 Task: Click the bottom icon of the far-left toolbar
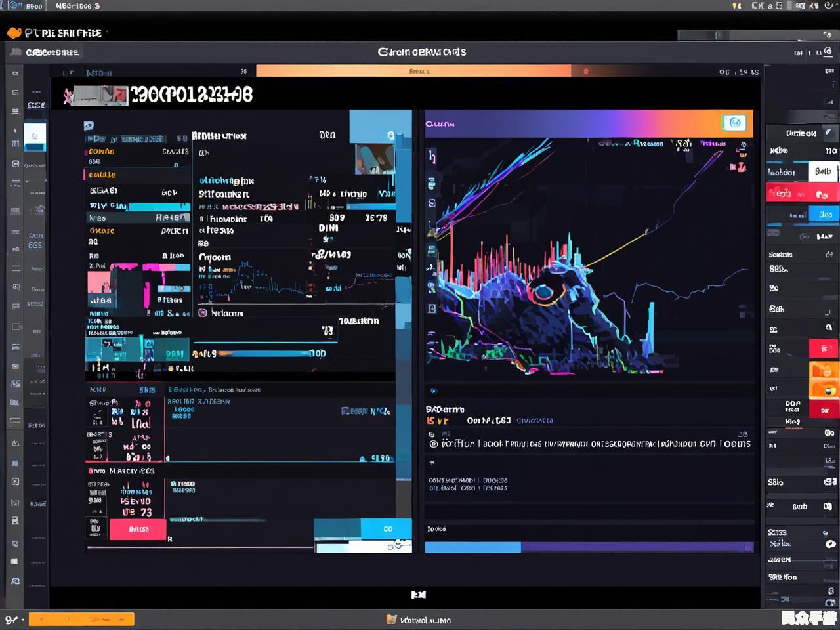[14, 581]
